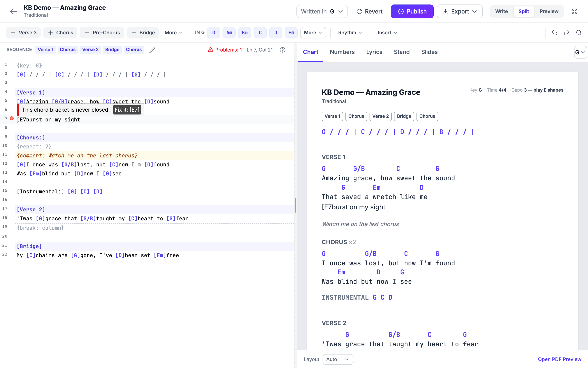Open PDF Preview link
The height and width of the screenshot is (368, 588).
pos(560,359)
